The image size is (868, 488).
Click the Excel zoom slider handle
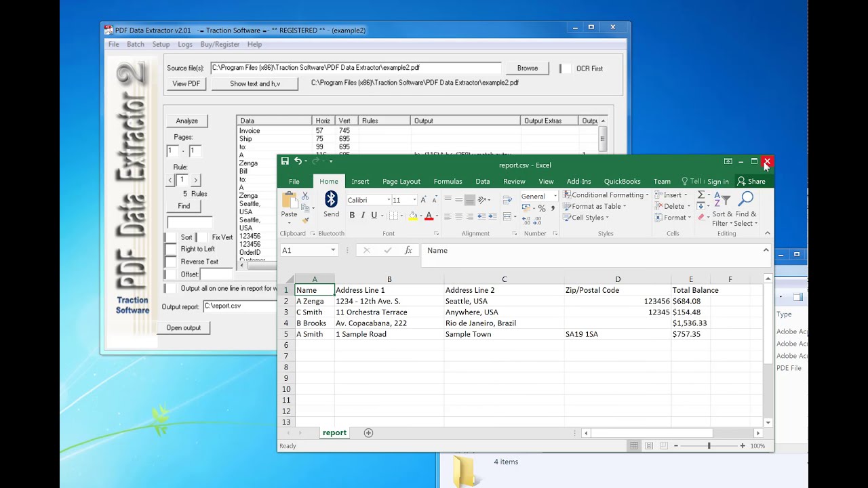coord(709,445)
